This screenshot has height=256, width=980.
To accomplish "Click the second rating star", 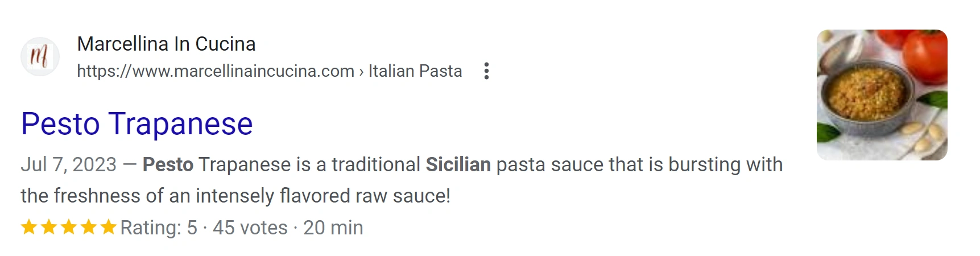I will [49, 228].
